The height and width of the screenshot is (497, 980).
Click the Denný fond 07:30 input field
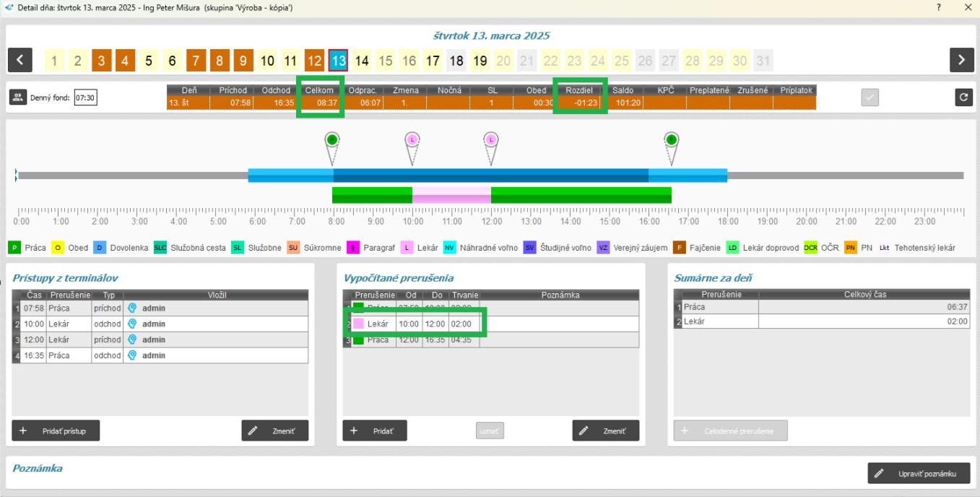[x=86, y=98]
